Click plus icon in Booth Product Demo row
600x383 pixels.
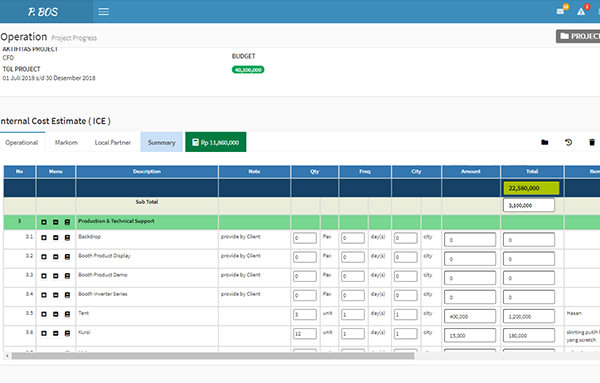point(44,276)
